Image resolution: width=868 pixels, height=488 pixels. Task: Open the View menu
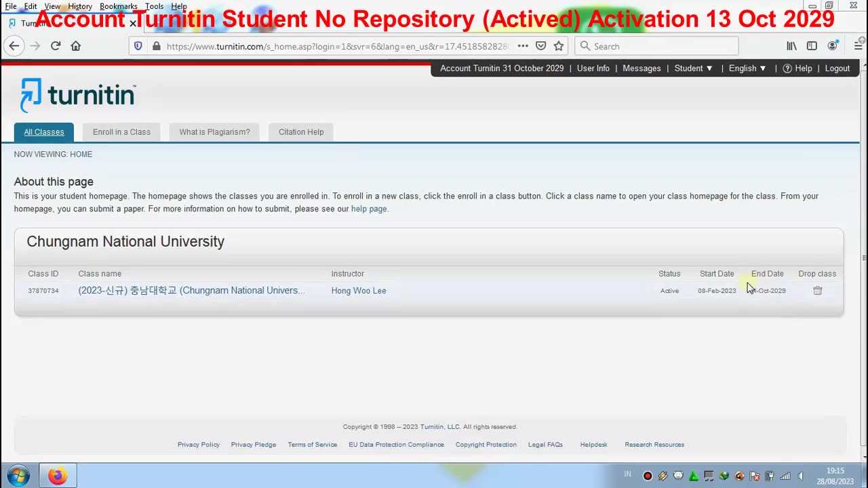pyautogui.click(x=52, y=6)
